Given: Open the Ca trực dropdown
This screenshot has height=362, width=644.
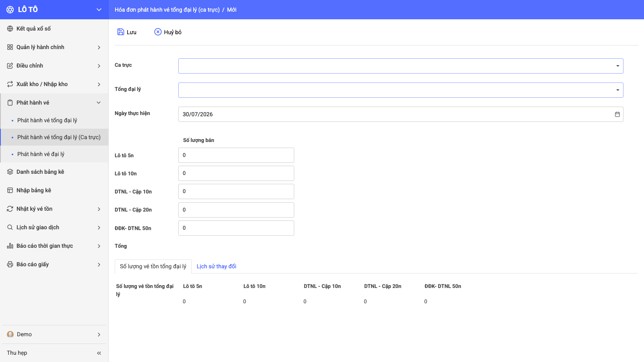Looking at the screenshot, I should click(x=400, y=66).
